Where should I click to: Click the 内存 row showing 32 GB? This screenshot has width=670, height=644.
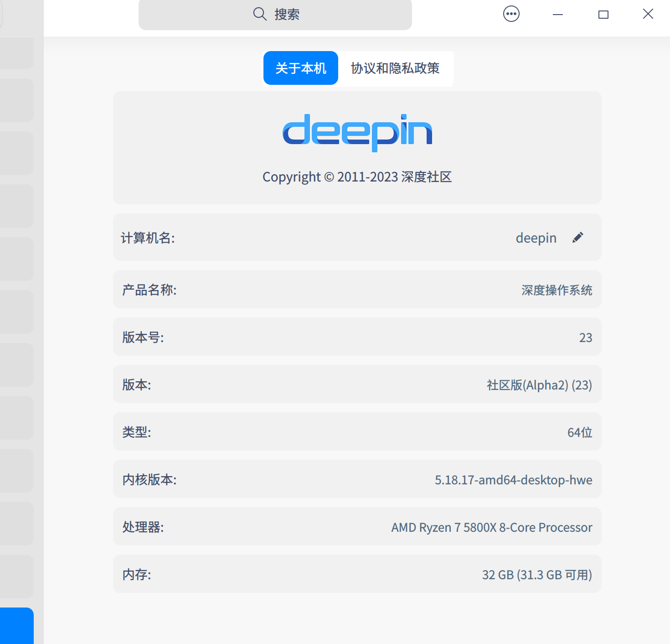coord(357,574)
